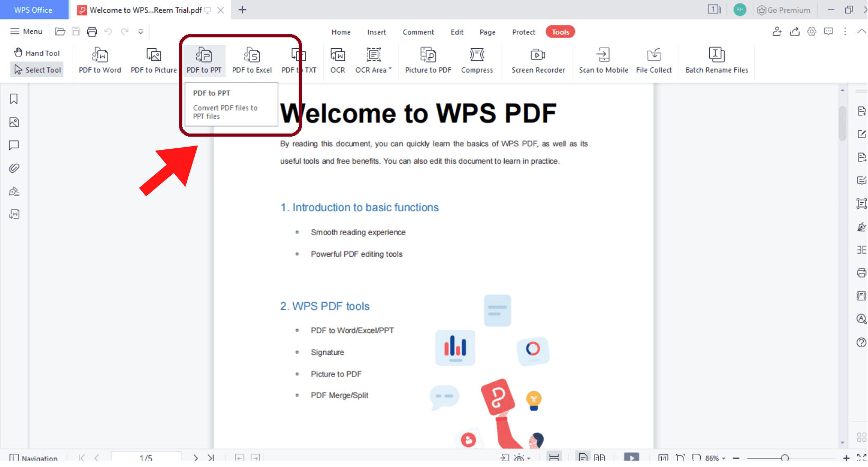Switch to the Insert tab
The width and height of the screenshot is (868, 467).
click(x=377, y=32)
